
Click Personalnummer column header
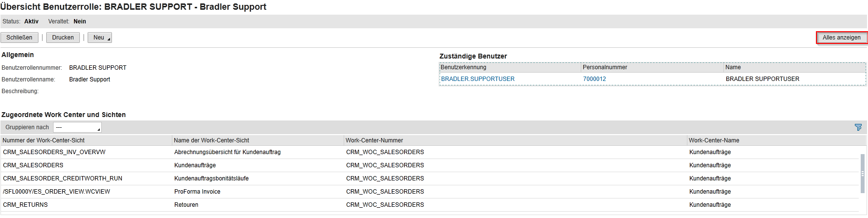pos(652,67)
